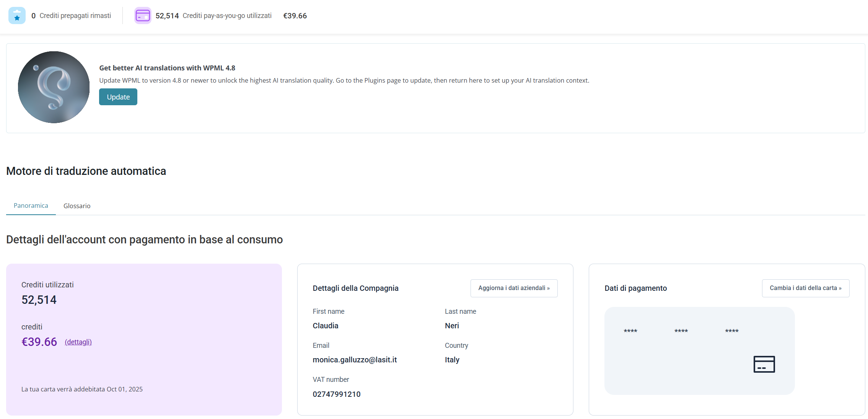This screenshot has width=868, height=419.
Task: Click the masked card number placeholder
Action: [681, 331]
